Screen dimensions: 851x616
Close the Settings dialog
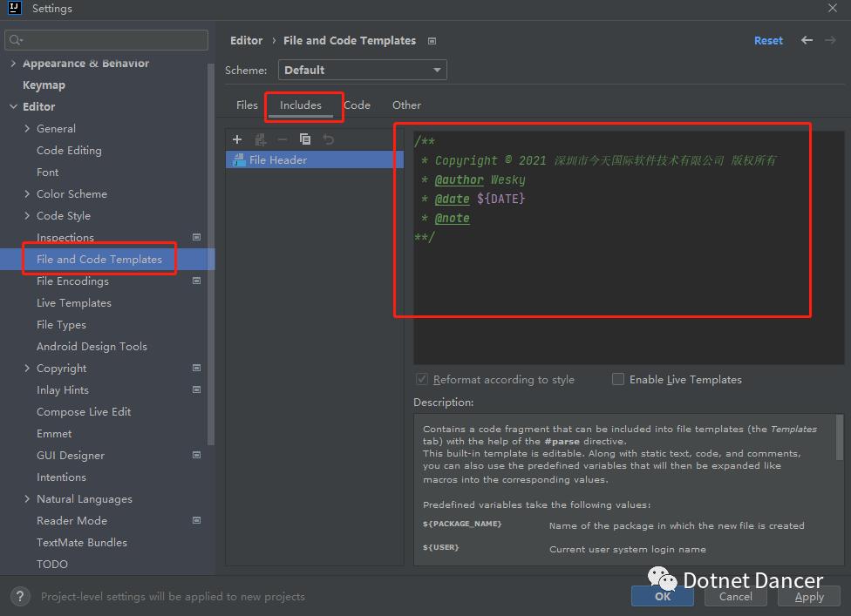(833, 8)
